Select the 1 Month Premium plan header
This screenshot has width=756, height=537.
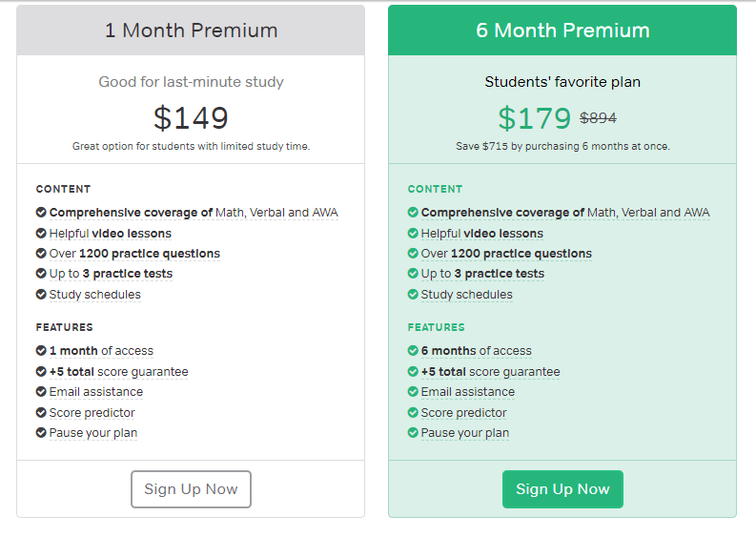tap(191, 31)
